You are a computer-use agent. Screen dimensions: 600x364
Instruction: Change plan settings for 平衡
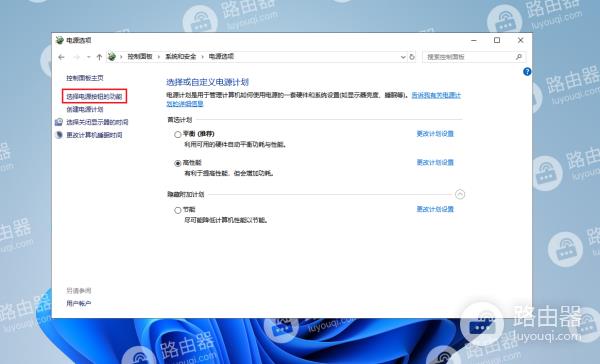point(435,134)
